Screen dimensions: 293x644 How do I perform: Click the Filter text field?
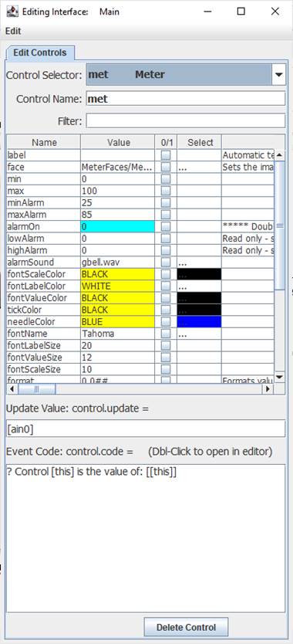[x=186, y=121]
